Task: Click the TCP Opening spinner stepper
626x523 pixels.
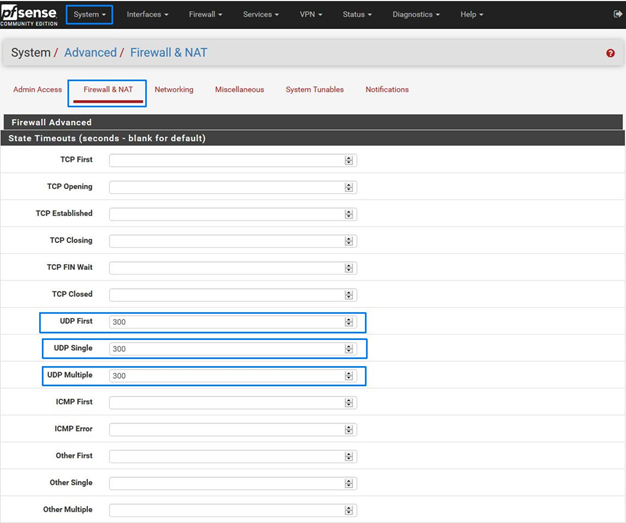Action: [x=349, y=187]
